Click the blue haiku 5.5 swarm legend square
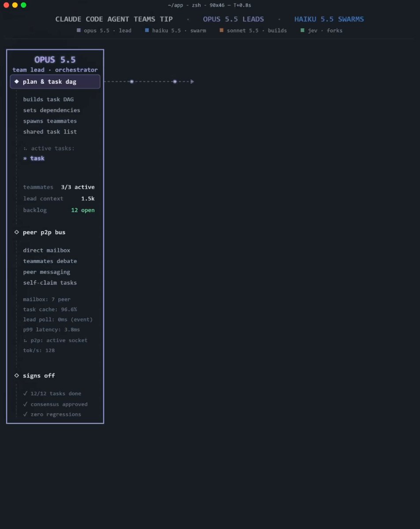The image size is (420, 529). pos(147,30)
